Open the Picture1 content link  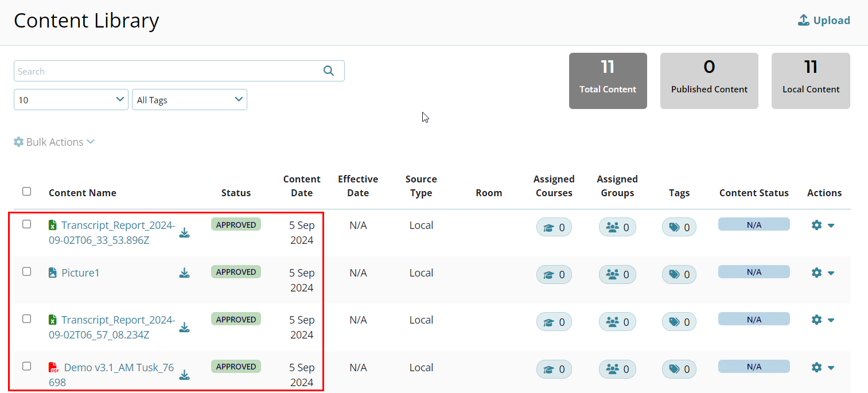[80, 273]
